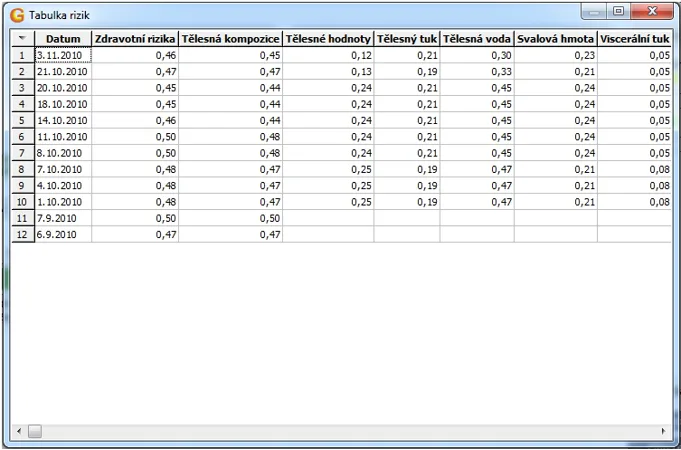This screenshot has height=450, width=681.
Task: Click the Tělesné hodnoty column header
Action: point(328,38)
